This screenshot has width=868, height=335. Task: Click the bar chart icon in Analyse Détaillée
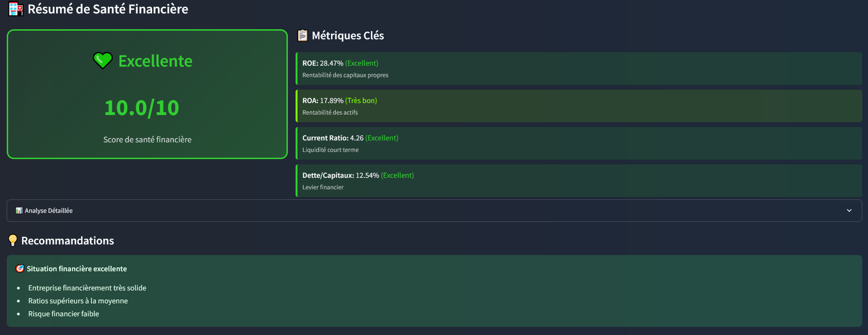(x=19, y=210)
